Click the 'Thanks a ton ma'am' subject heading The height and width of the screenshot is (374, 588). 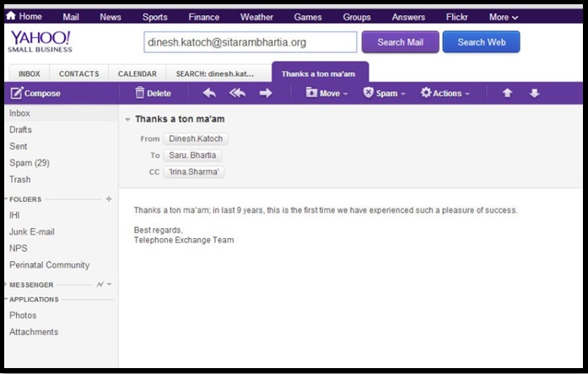pyautogui.click(x=180, y=119)
